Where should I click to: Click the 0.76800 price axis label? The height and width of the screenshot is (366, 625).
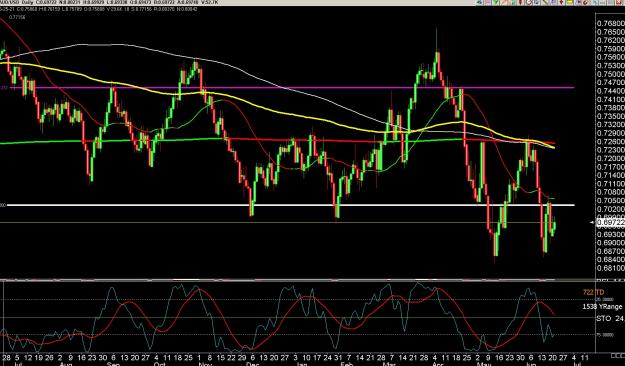pos(610,23)
